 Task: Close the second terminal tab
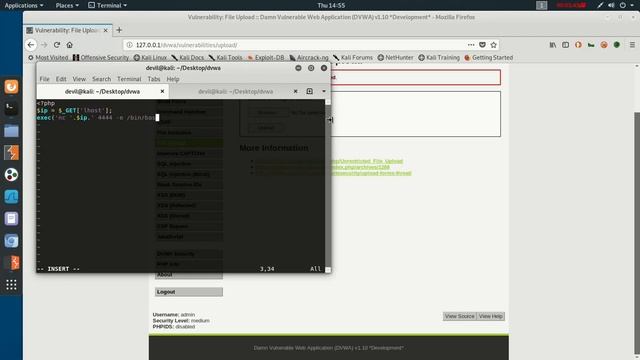point(296,91)
